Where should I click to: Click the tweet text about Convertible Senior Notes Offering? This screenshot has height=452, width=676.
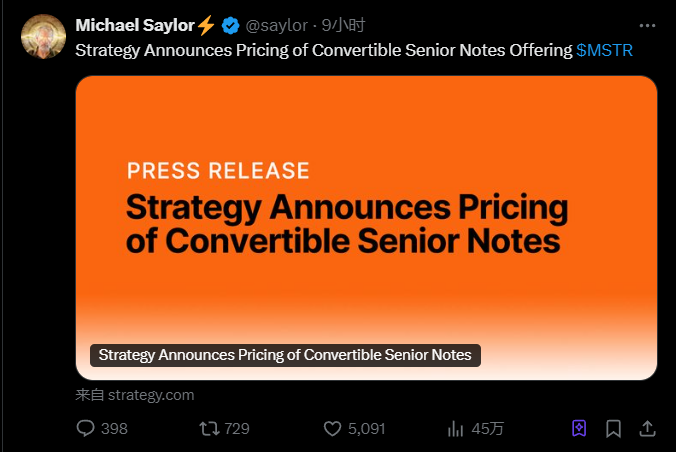[x=324, y=50]
